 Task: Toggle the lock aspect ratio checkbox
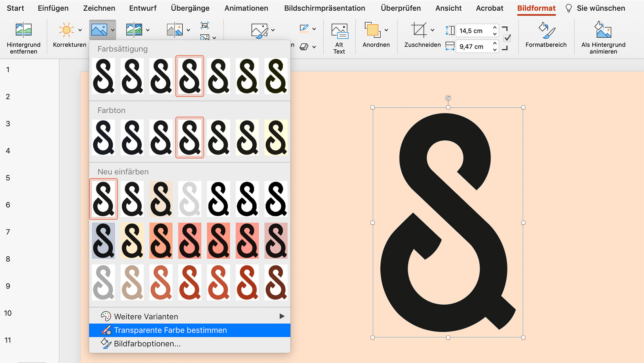tap(507, 38)
